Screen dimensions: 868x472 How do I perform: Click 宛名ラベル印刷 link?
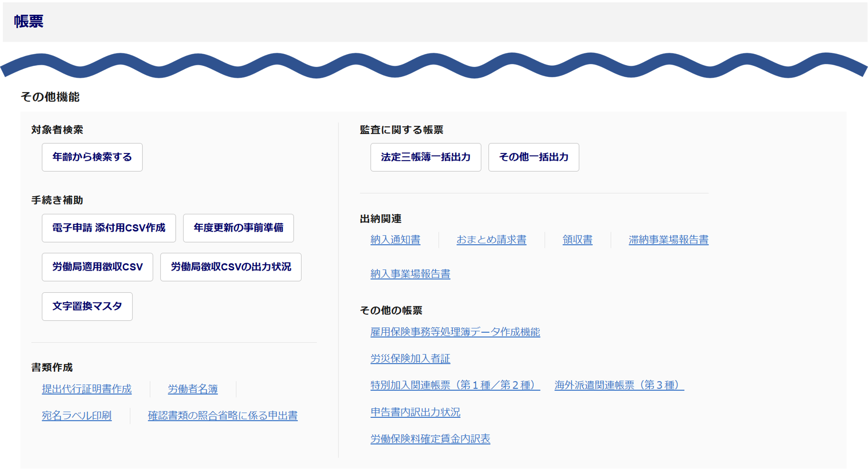point(76,415)
